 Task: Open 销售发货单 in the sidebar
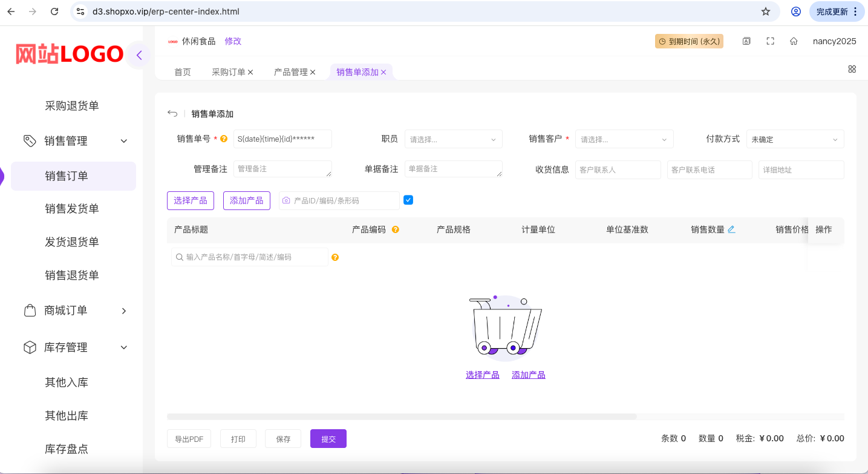[72, 209]
